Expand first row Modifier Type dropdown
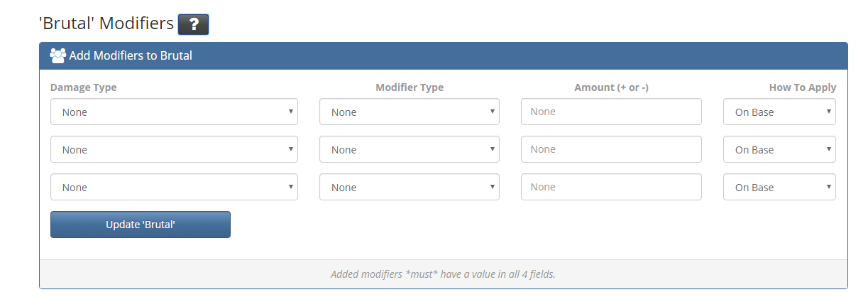This screenshot has width=868, height=297. tap(409, 112)
